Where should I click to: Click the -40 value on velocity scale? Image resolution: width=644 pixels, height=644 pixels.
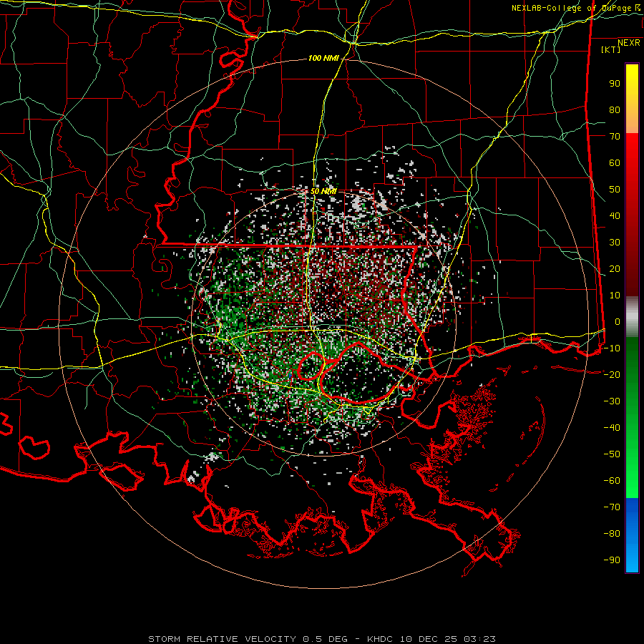(x=612, y=428)
